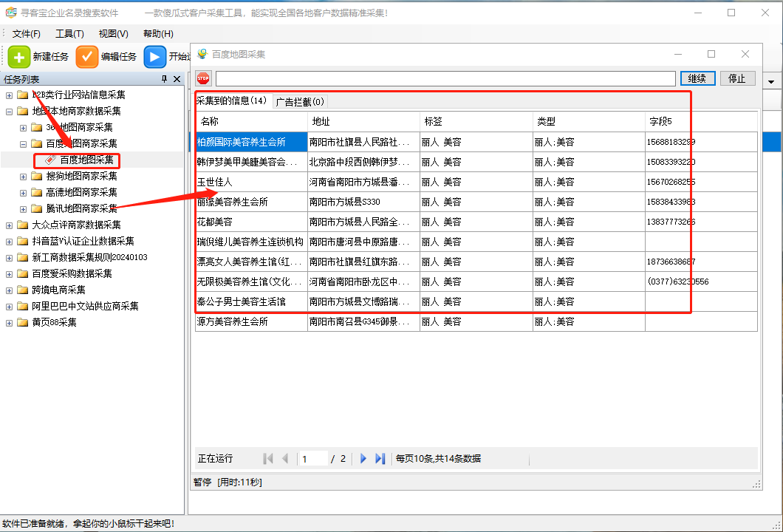Expand the 搜狗地图商家采集 folder

[x=23, y=176]
